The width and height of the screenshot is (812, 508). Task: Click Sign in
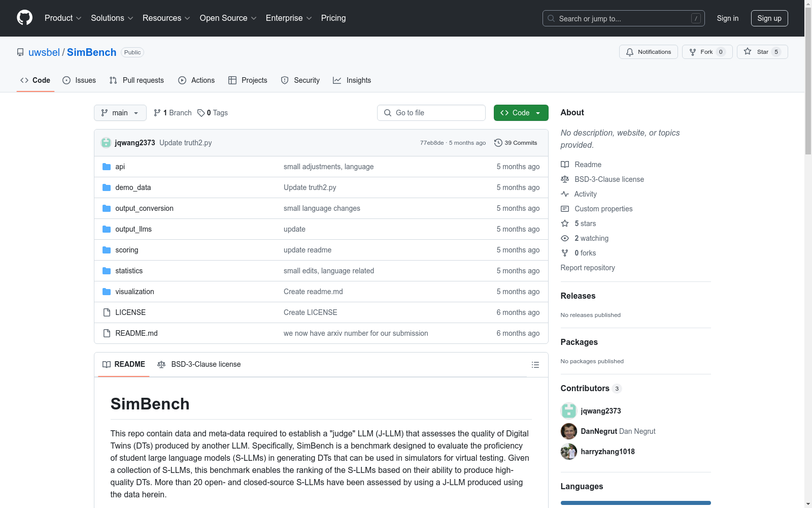(x=727, y=18)
